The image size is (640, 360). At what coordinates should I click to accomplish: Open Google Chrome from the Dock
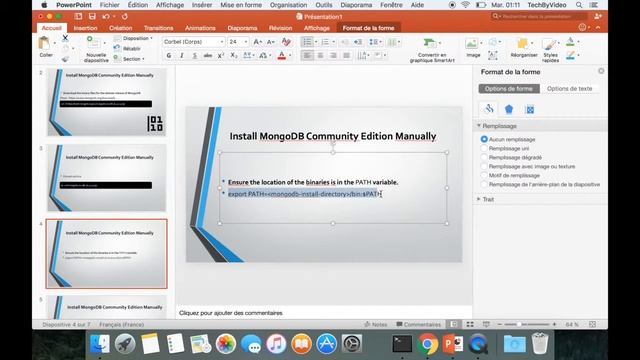click(427, 344)
